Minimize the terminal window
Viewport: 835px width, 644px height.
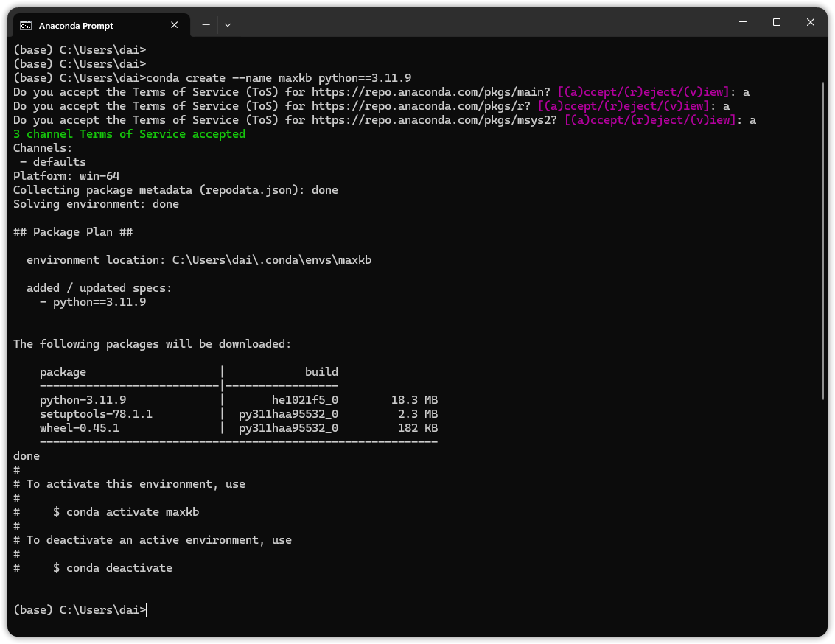coord(742,22)
